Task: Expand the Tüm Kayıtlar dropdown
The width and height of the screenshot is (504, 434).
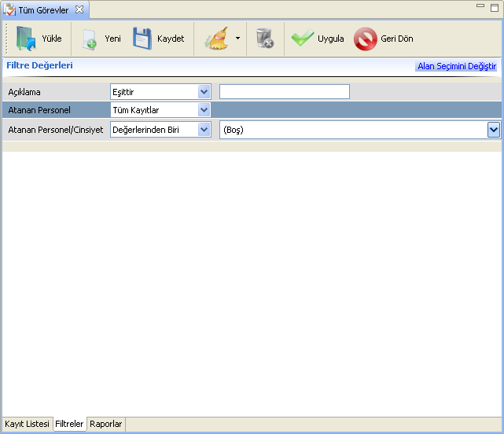Action: tap(204, 110)
